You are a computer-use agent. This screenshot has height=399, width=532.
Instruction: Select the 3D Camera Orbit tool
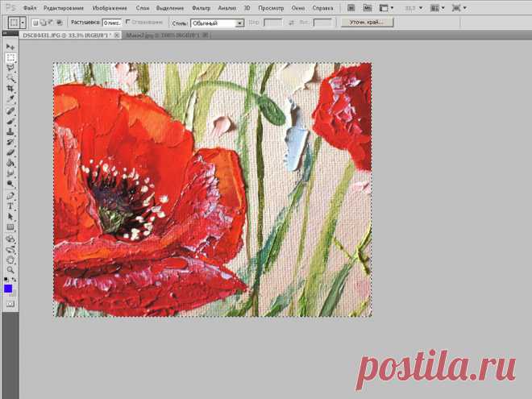coord(10,250)
